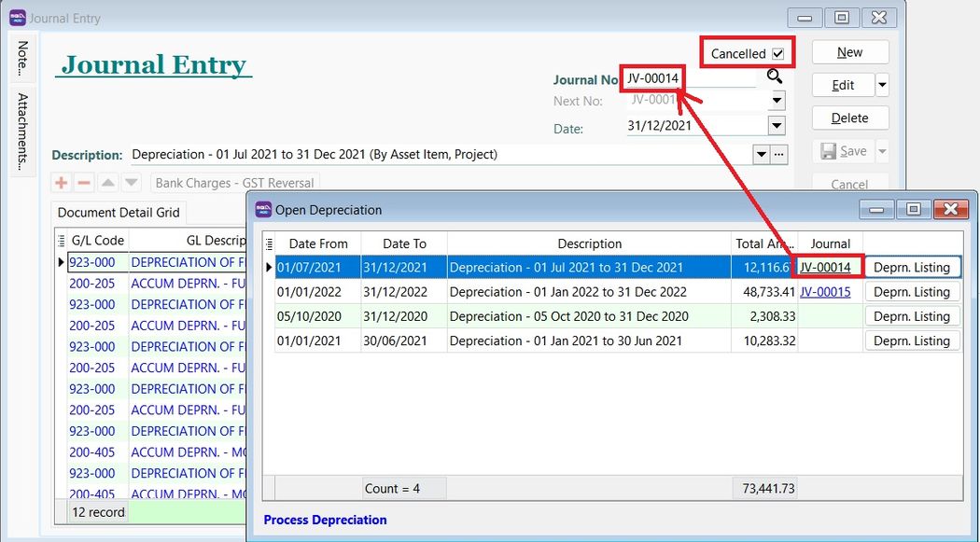The width and height of the screenshot is (980, 542).
Task: Click the grid column chooser icon in Open Depreciation
Action: pyautogui.click(x=270, y=243)
